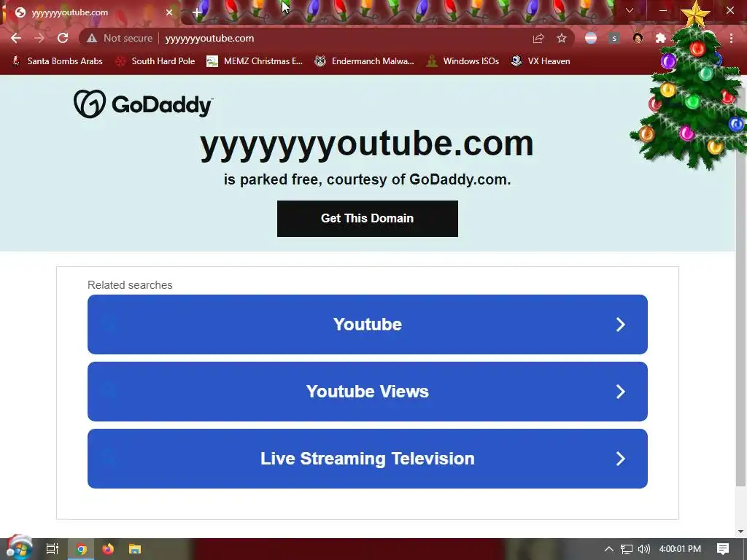The width and height of the screenshot is (747, 560).
Task: Open the VX Heaven bookmark
Action: pos(541,61)
